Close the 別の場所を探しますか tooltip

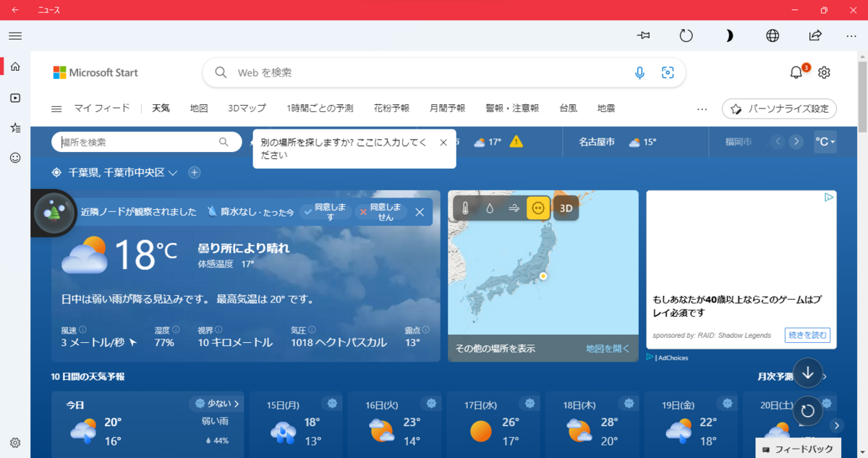point(443,143)
